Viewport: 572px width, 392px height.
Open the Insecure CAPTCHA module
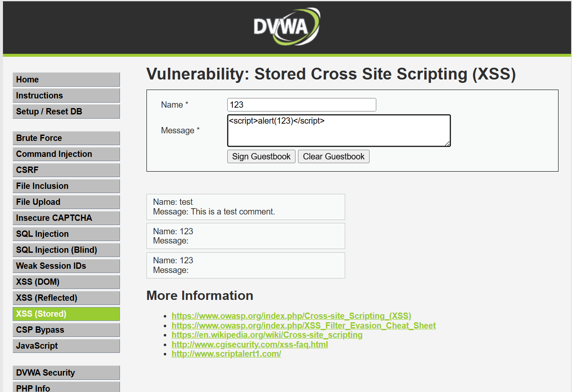66,218
